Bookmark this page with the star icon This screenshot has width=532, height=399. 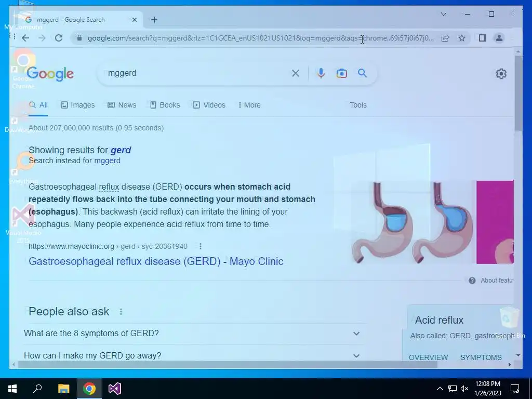[x=462, y=38]
